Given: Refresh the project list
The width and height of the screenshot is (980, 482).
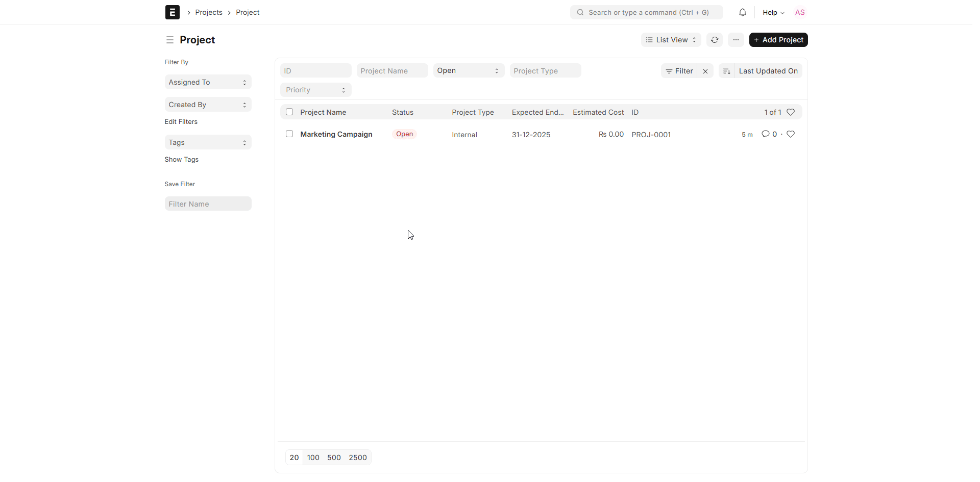Looking at the screenshot, I should pos(714,40).
